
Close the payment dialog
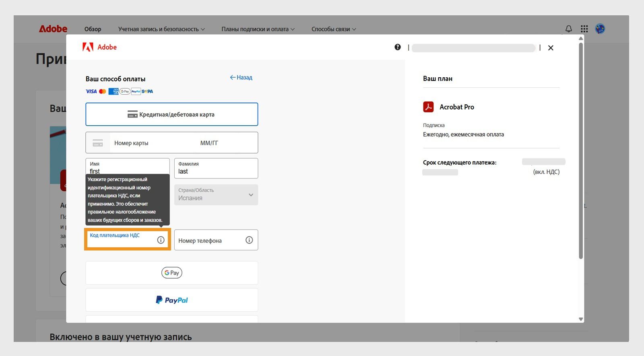point(551,48)
